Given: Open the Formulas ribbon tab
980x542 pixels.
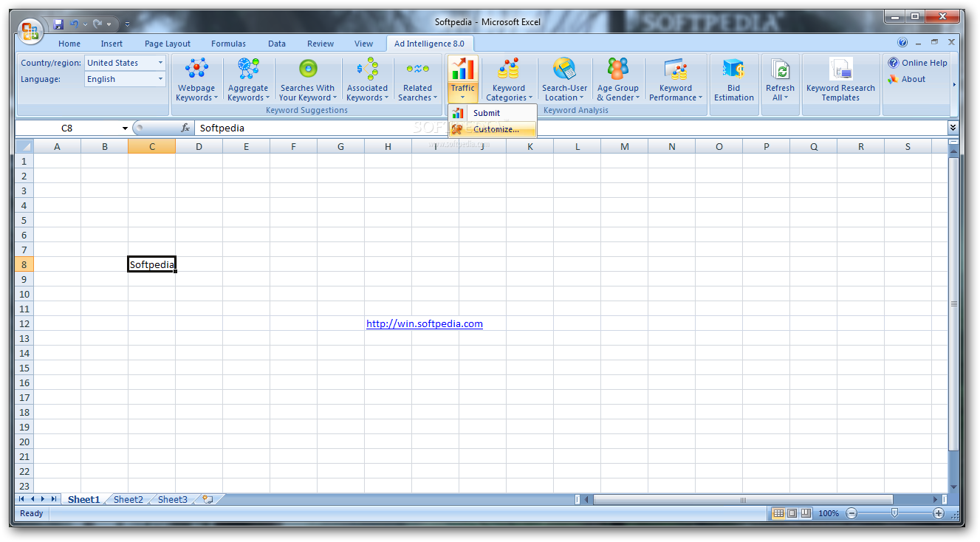Looking at the screenshot, I should (x=228, y=44).
